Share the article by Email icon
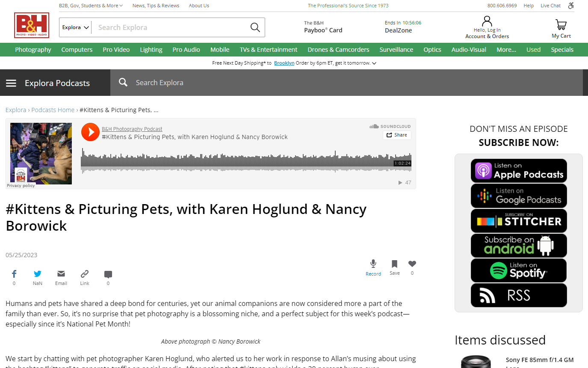 click(61, 274)
